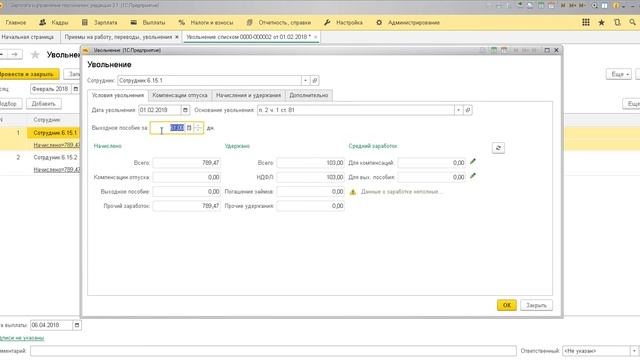Open the Зарплата menu section
This screenshot has height=360, width=640.
100,22
